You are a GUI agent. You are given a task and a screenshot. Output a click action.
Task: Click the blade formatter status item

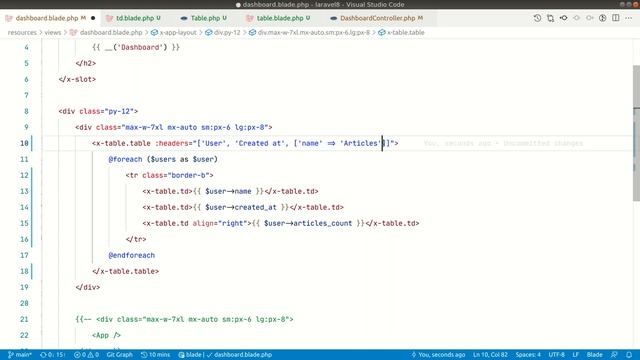point(190,354)
